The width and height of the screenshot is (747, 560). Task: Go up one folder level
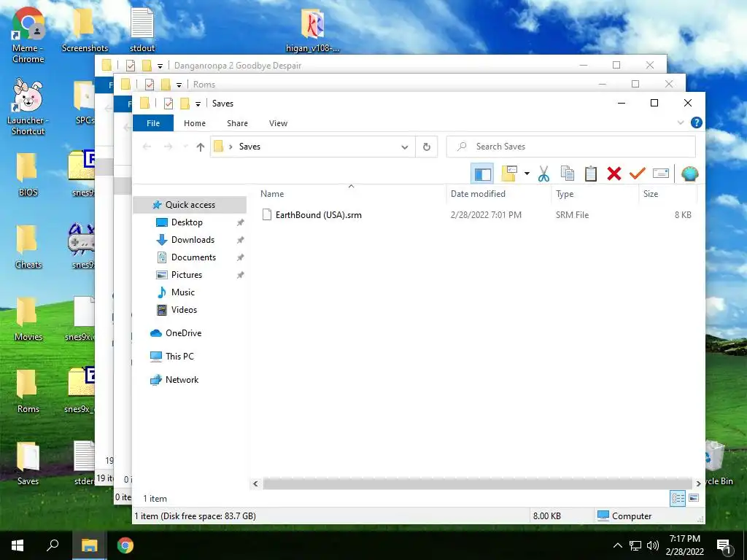tap(201, 147)
